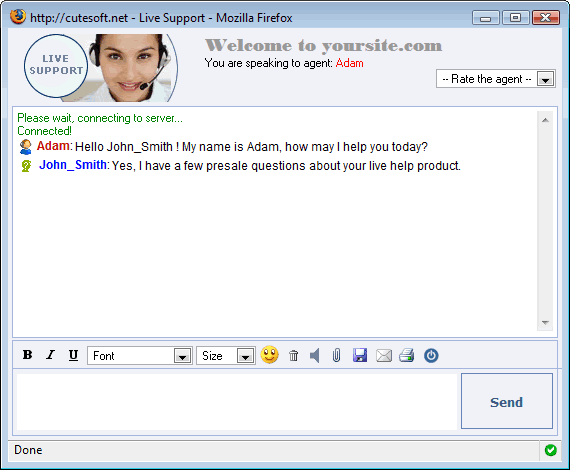Open the Font dropdown
Image resolution: width=570 pixels, height=471 pixels.
(140, 356)
